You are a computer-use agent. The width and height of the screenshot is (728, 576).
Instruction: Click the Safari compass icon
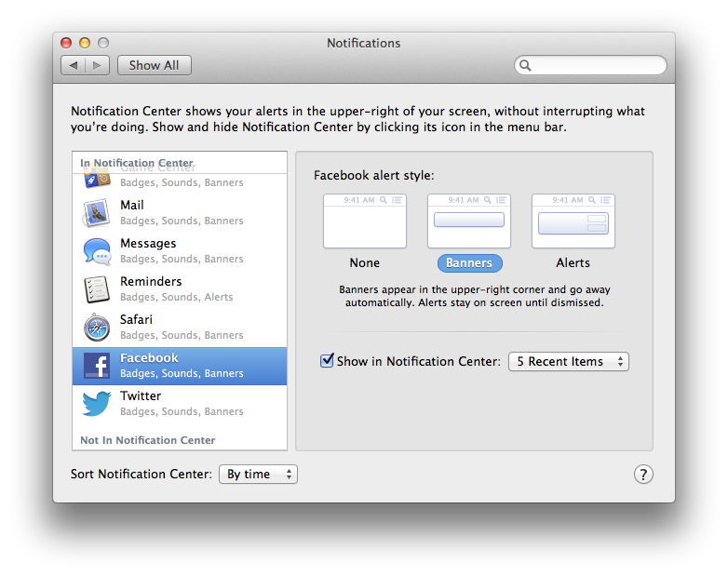[97, 328]
